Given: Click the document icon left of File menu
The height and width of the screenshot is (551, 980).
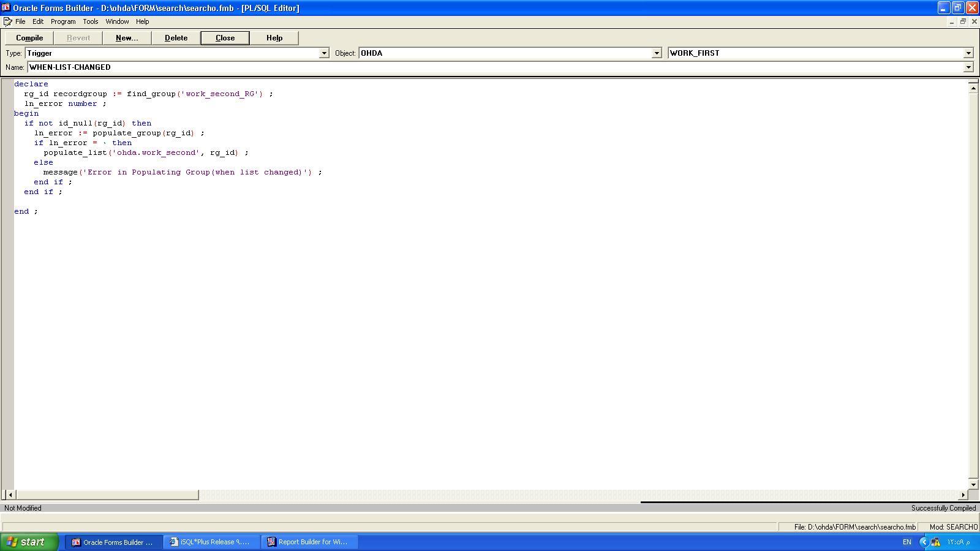Looking at the screenshot, I should 7,21.
